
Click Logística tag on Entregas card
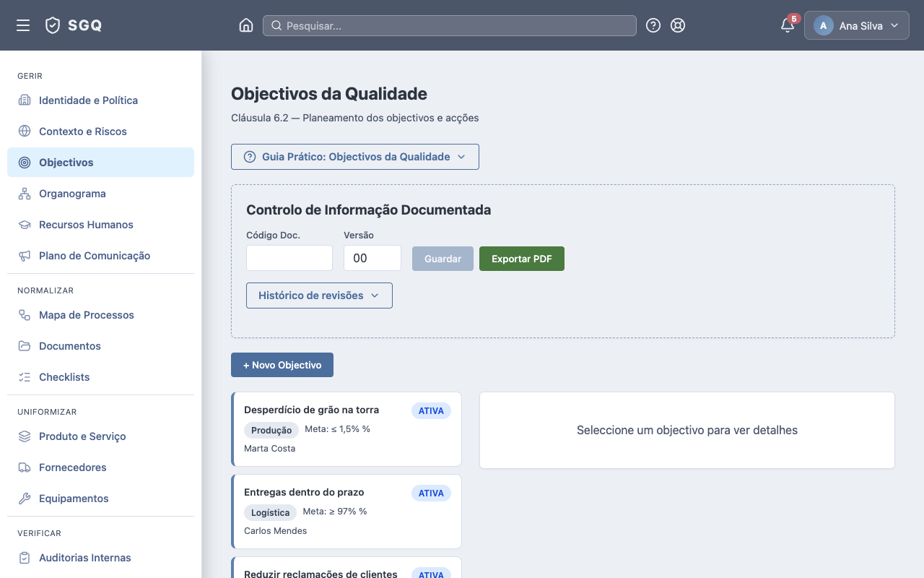tap(271, 512)
